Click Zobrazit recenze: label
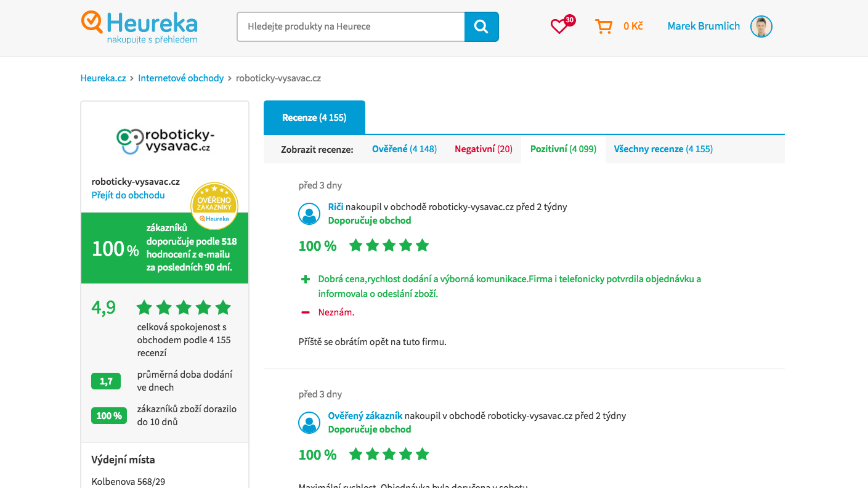 pos(317,150)
